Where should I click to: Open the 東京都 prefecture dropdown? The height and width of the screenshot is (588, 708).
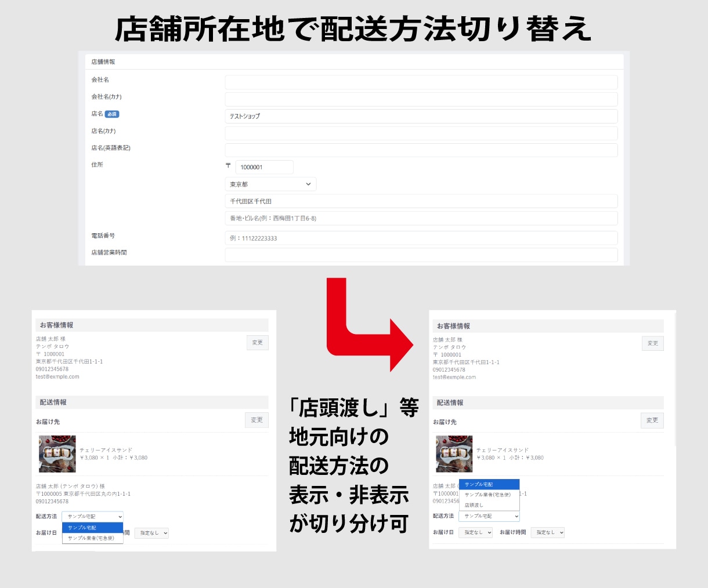270,184
